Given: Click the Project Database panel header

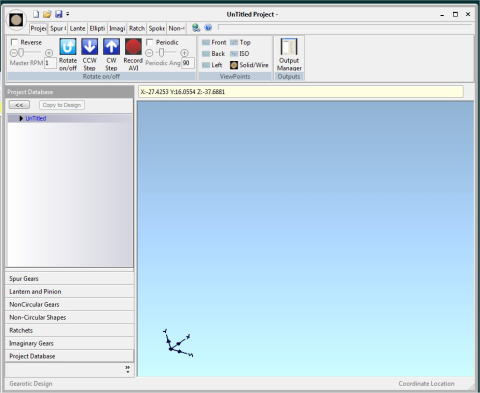Looking at the screenshot, I should (69, 92).
